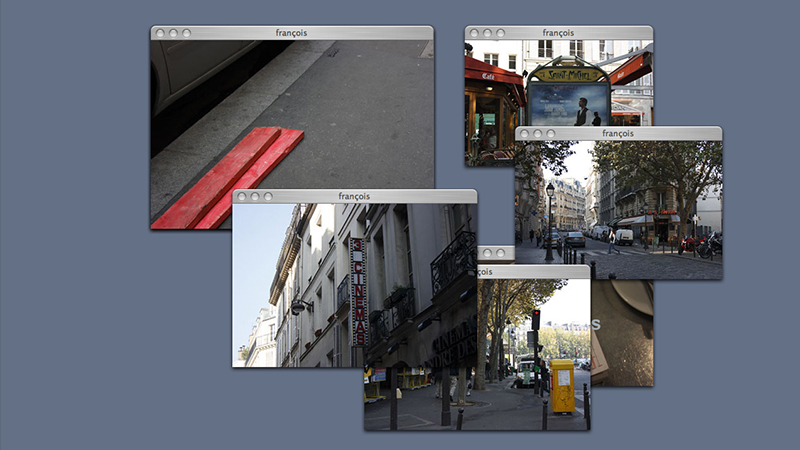
Task: Minimize the tree-lined street photo window
Action: coord(538,134)
